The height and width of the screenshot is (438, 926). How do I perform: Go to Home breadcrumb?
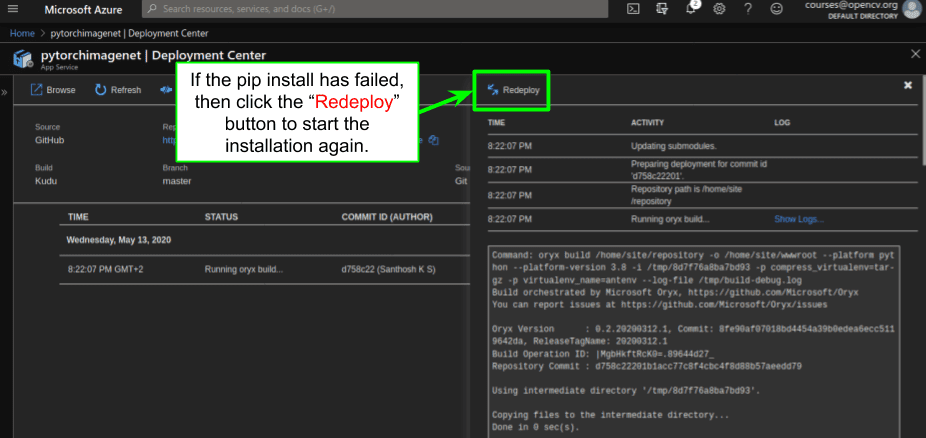tap(22, 33)
